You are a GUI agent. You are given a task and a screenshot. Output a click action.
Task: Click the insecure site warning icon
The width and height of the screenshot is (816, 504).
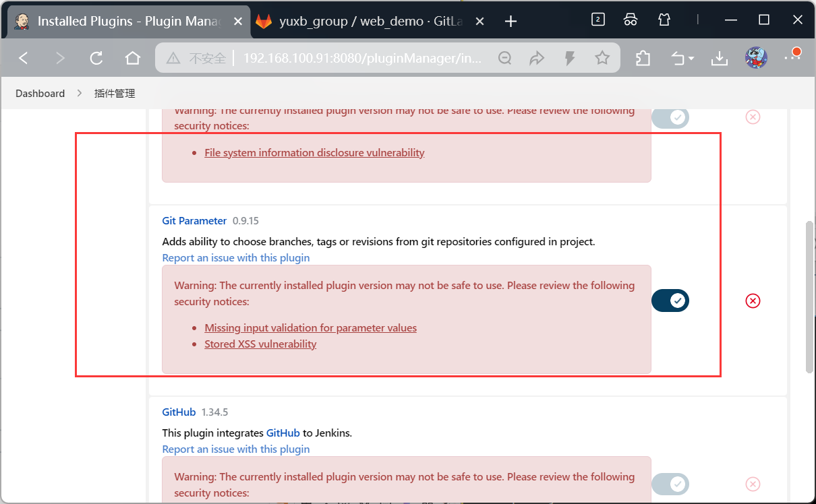pyautogui.click(x=173, y=59)
